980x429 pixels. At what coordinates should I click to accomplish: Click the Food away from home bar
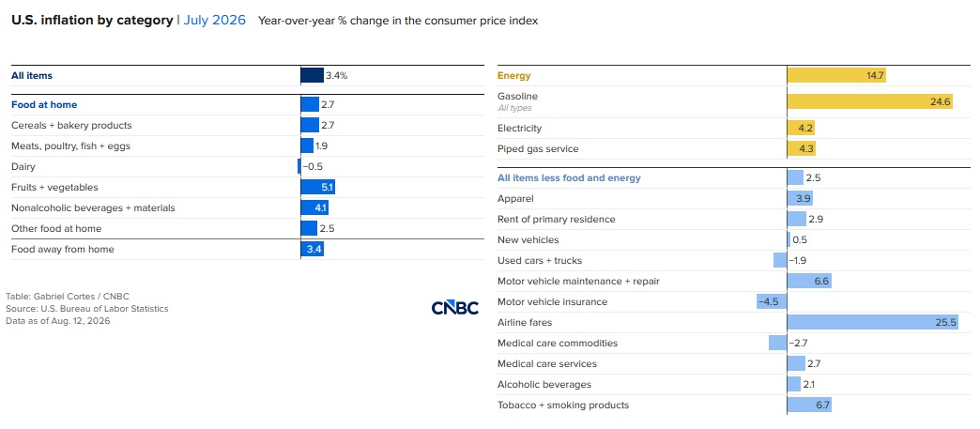coord(312,250)
